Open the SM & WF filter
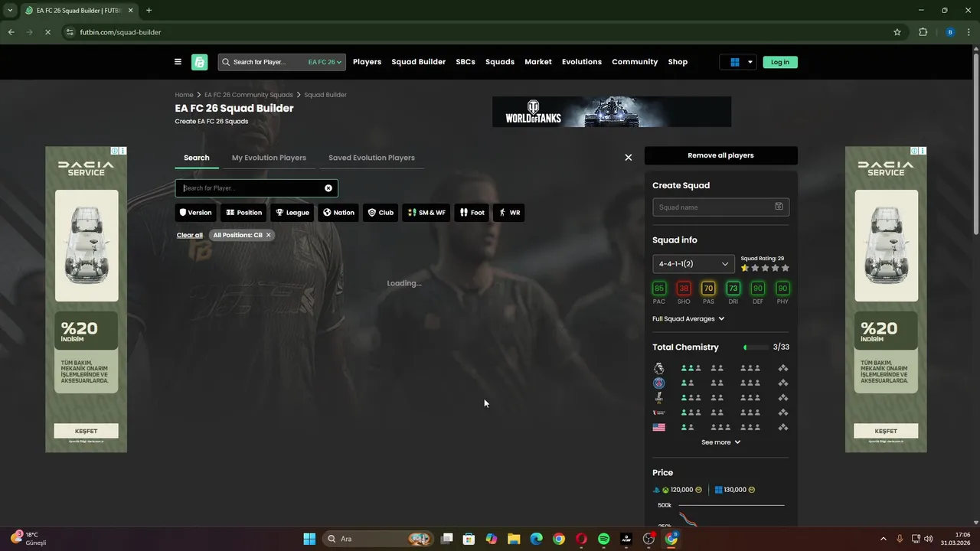980x551 pixels. tap(426, 213)
